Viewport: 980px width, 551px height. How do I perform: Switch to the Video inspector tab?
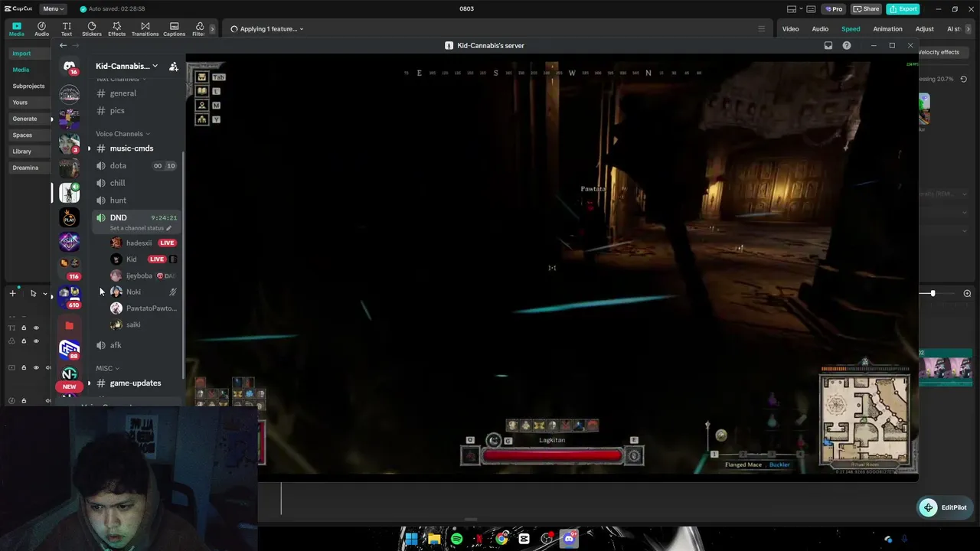[x=790, y=29]
